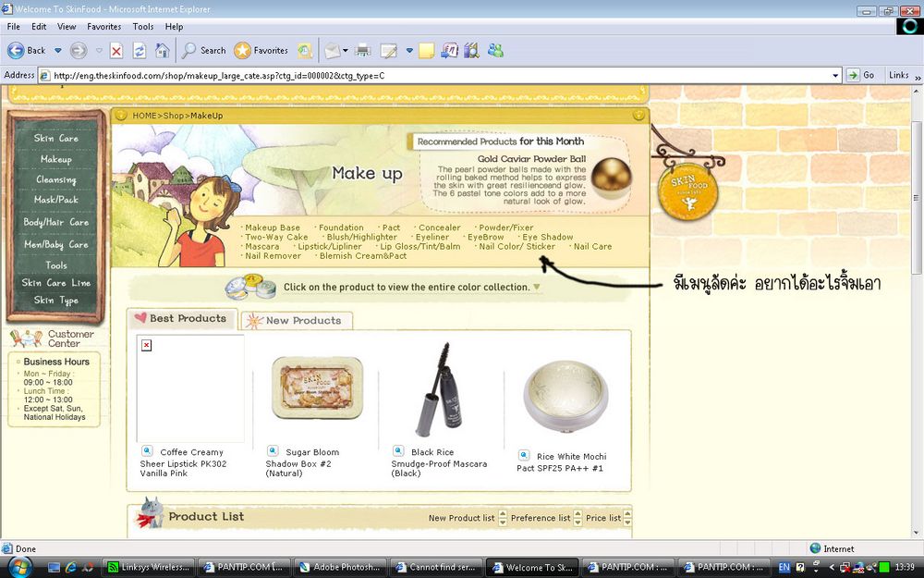Screen dimensions: 924x578
Task: Open the Mail options dropdown arrow
Action: click(x=346, y=51)
